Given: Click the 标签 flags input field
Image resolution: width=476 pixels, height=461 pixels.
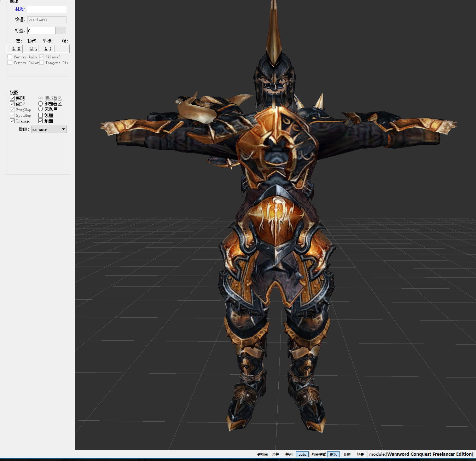Looking at the screenshot, I should [x=41, y=31].
